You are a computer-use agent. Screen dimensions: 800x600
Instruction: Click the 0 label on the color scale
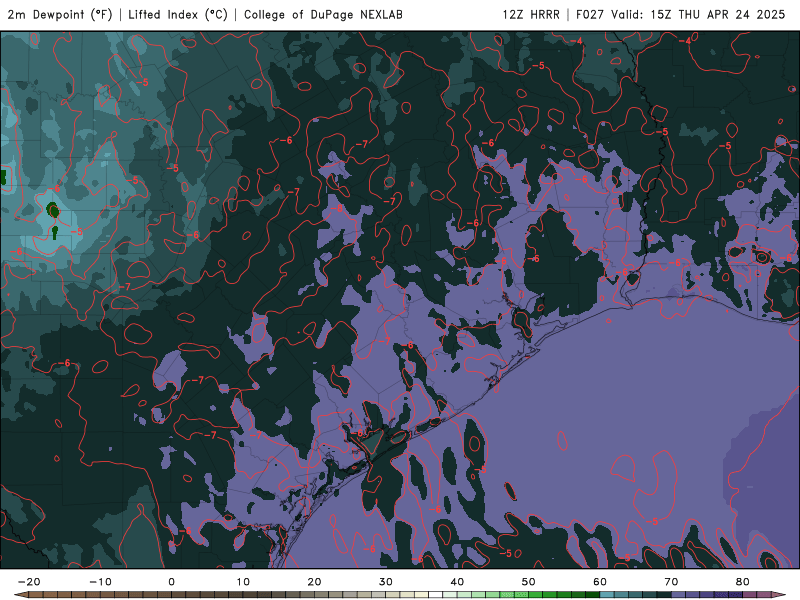171,582
